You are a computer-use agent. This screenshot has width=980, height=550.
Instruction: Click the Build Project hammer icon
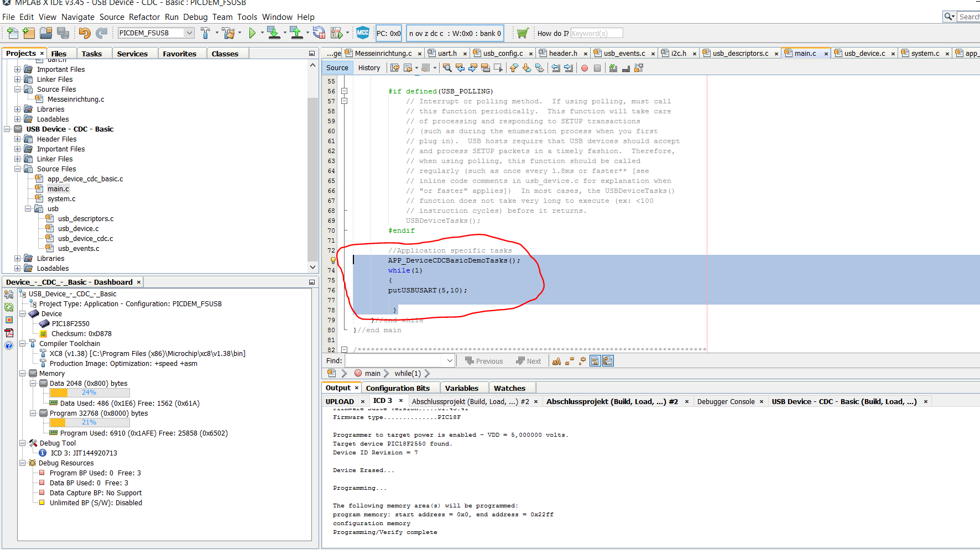pyautogui.click(x=205, y=33)
